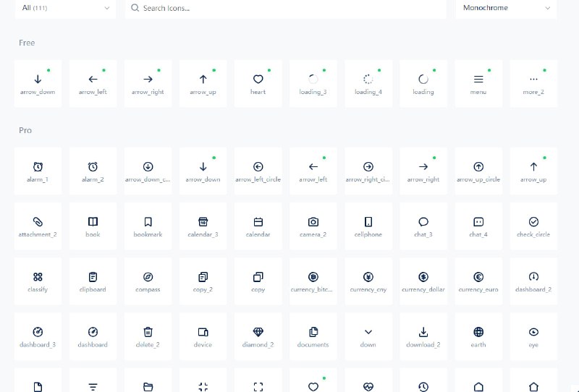The height and width of the screenshot is (392, 579).
Task: Click the alarm_1 clock icon
Action: 38,167
